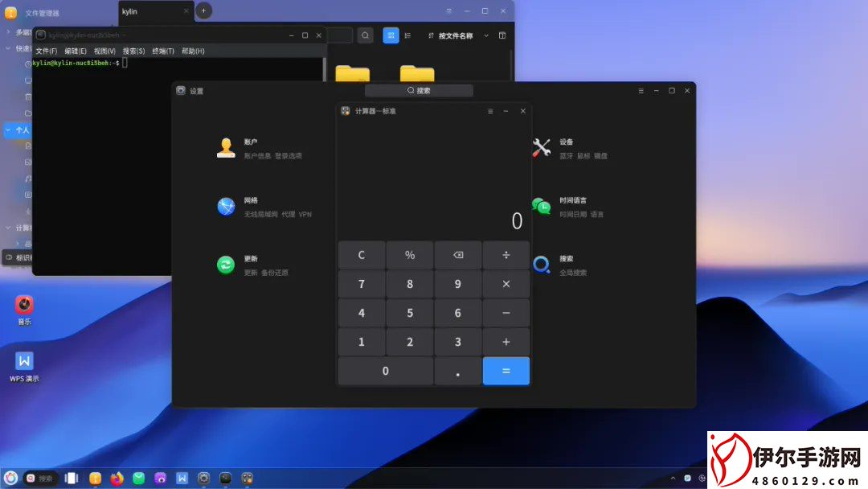Open the WPS 演示 desktop shortcut
This screenshot has width=868, height=489.
[24, 368]
